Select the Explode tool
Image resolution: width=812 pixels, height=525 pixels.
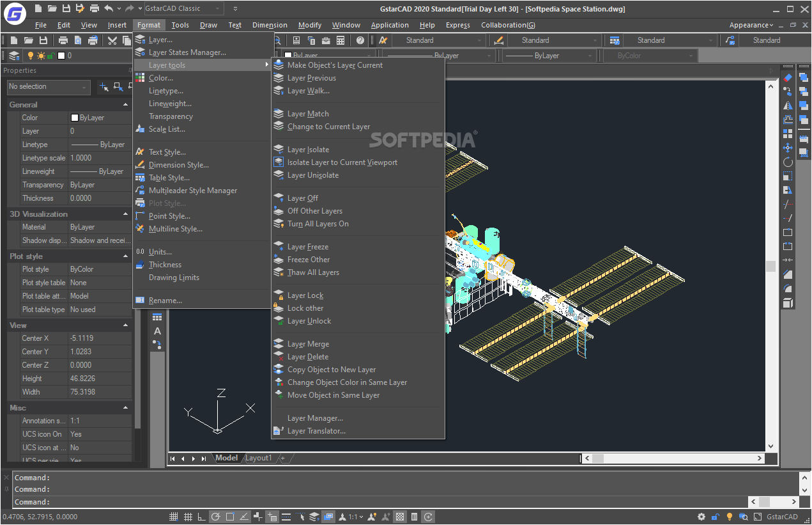tap(788, 302)
